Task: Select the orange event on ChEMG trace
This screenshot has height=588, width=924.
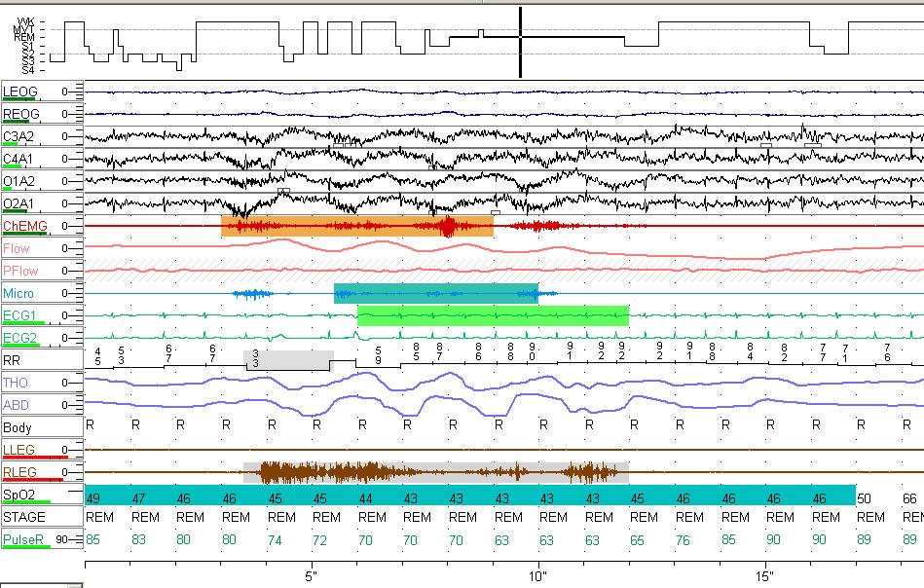Action: point(357,226)
